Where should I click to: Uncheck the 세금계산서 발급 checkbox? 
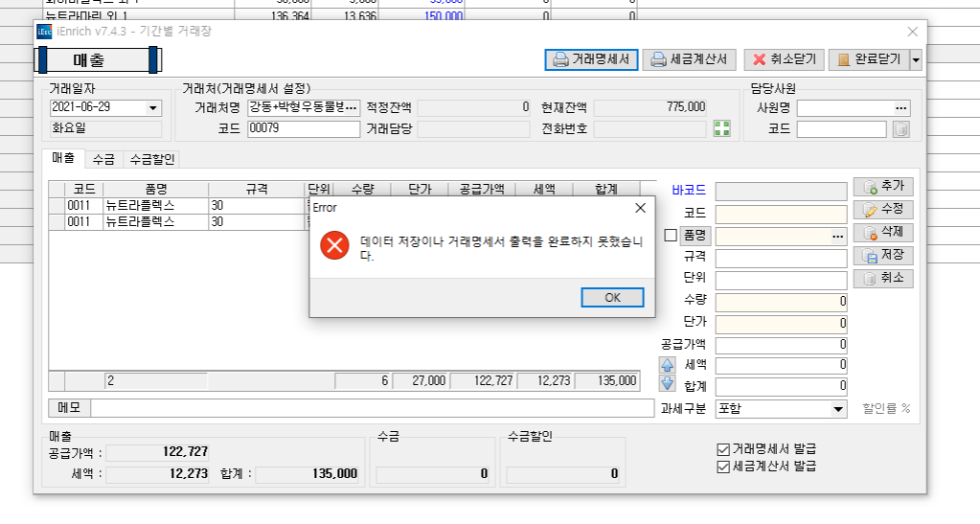coord(723,467)
